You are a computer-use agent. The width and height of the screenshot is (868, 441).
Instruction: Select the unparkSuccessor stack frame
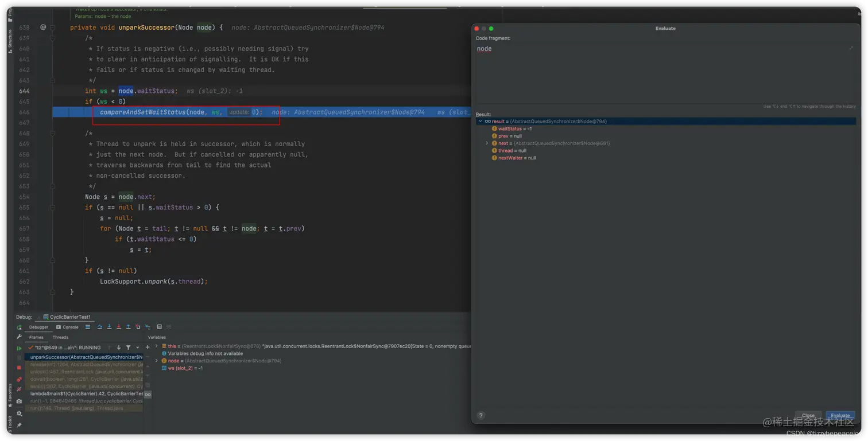[84, 357]
